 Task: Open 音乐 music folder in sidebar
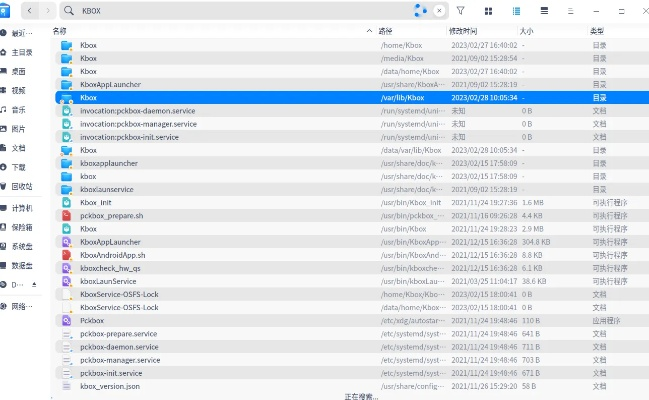(x=19, y=109)
